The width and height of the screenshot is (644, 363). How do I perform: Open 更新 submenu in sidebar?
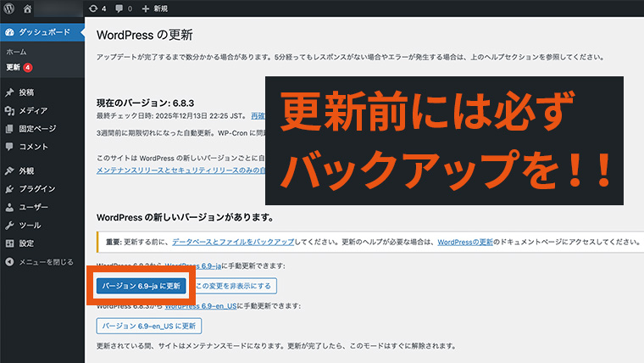pyautogui.click(x=14, y=67)
